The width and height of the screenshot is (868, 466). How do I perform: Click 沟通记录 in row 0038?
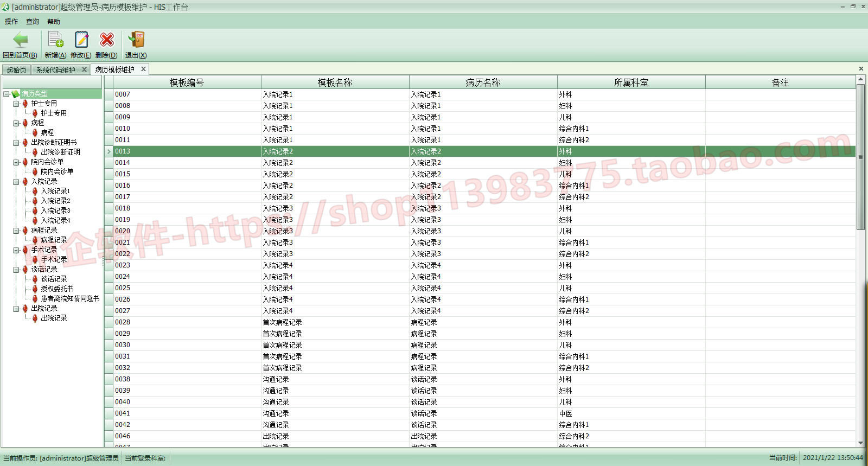335,379
